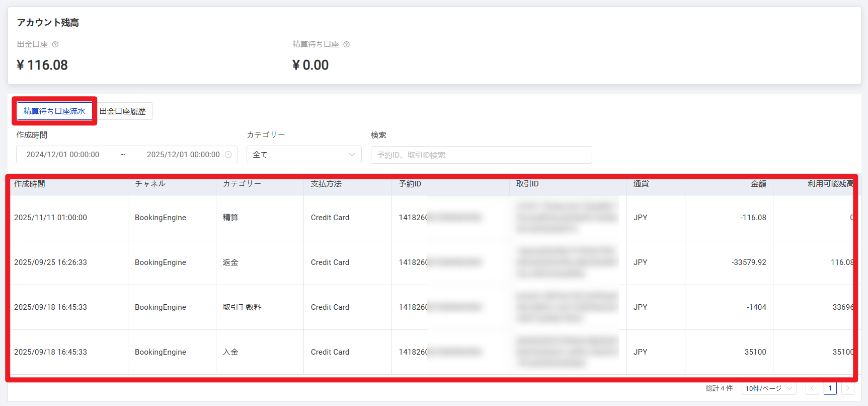Viewport: 868px width, 406px height.
Task: Expand the カテゴリー dropdown showing 全て
Action: coord(303,155)
